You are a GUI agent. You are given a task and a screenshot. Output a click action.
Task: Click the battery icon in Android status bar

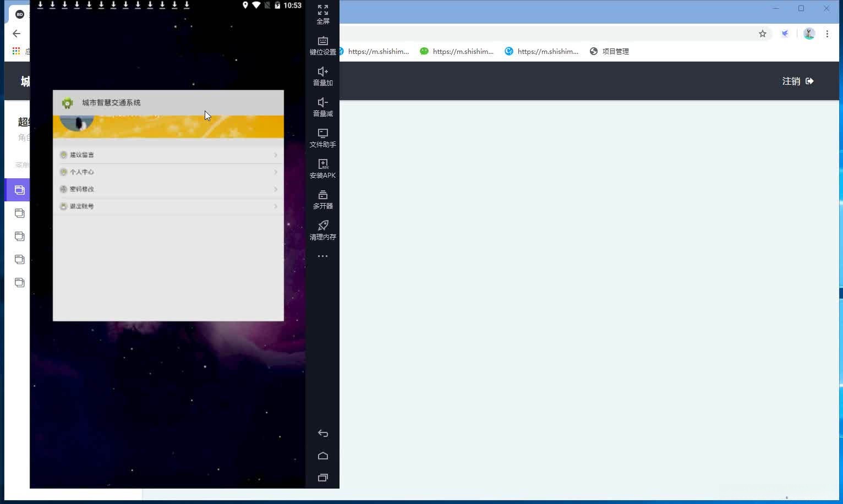pyautogui.click(x=277, y=5)
